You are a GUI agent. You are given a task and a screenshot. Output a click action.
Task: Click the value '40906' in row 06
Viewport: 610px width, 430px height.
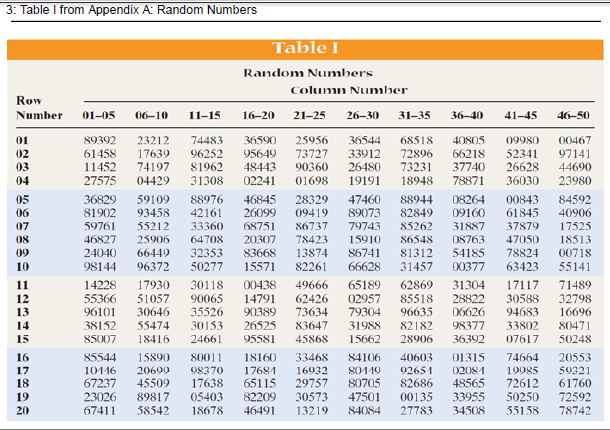point(575,213)
